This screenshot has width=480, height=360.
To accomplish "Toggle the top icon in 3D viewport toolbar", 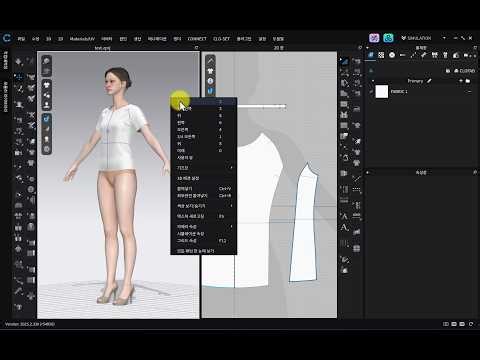I will tap(46, 61).
